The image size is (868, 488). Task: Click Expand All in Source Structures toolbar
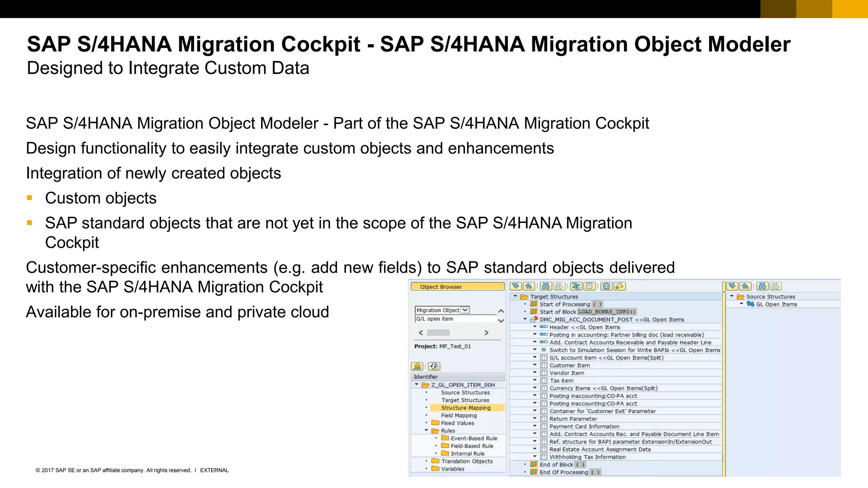pos(732,286)
